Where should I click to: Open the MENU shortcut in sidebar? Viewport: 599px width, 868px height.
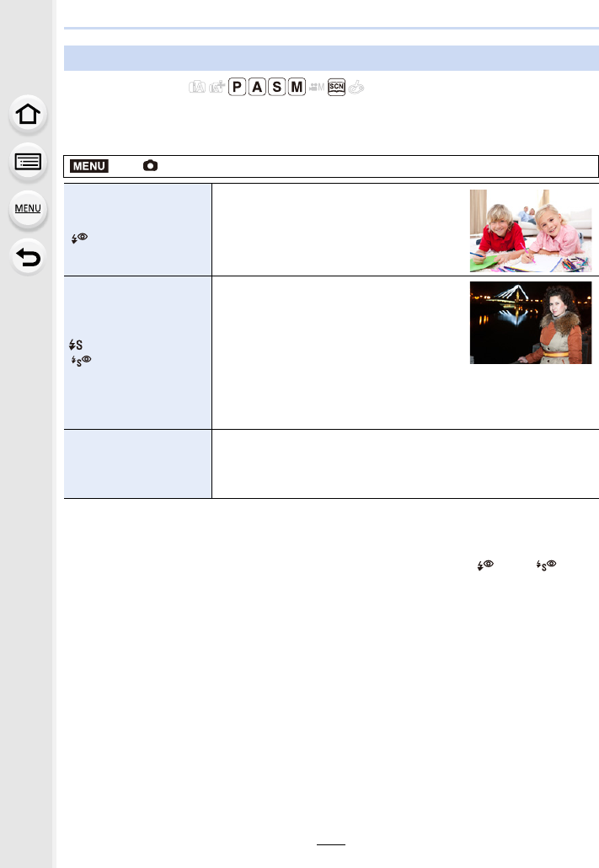tap(28, 209)
